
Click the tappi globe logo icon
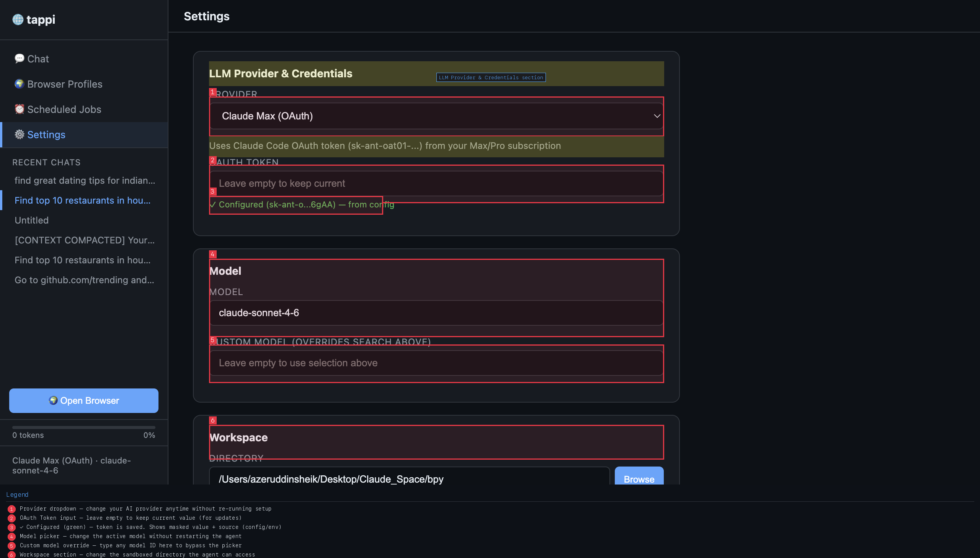(18, 19)
